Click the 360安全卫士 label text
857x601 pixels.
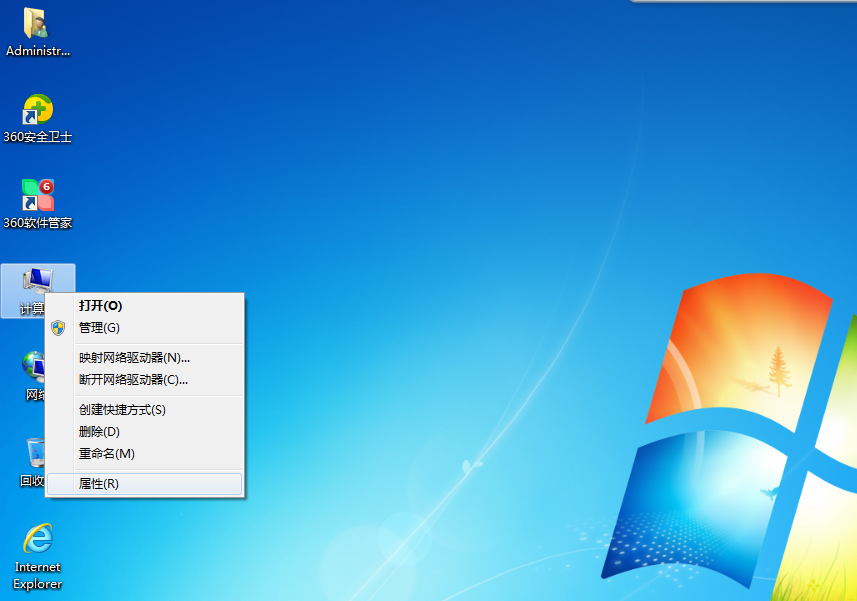point(38,137)
